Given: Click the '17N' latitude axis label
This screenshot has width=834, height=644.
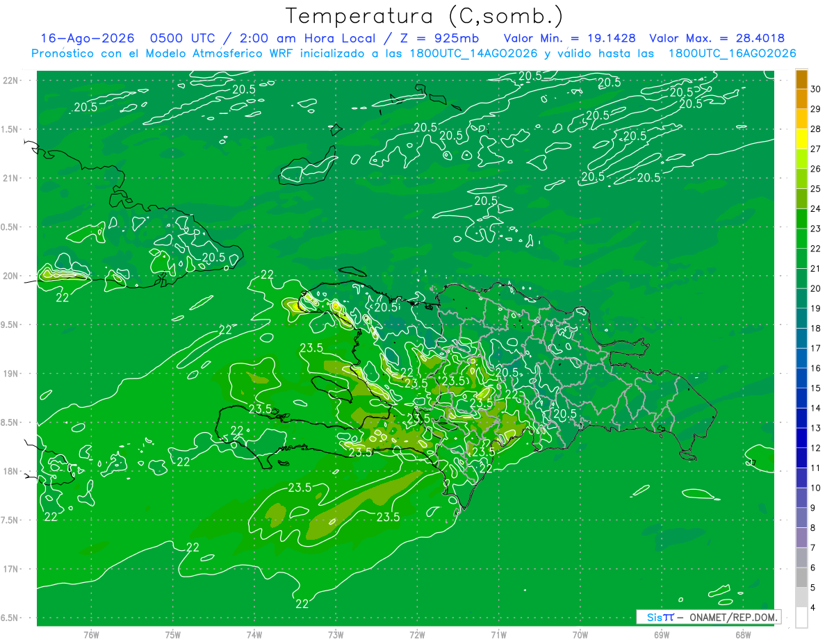Looking at the screenshot, I should (11, 569).
